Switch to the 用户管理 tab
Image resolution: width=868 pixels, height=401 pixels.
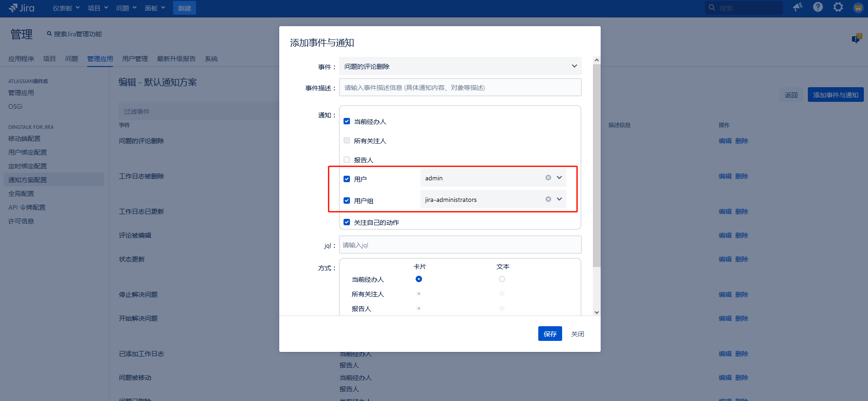coord(135,59)
